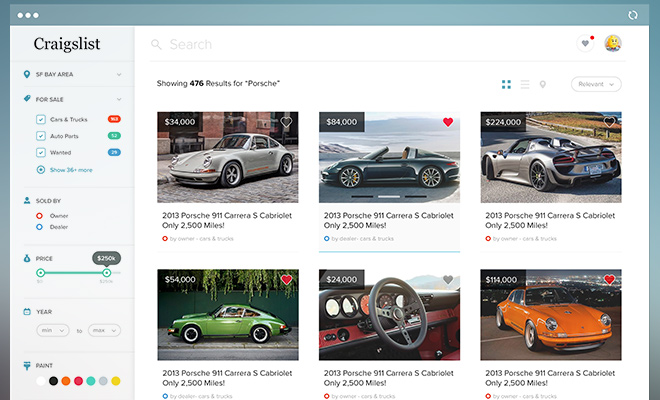Open the Relevant sort dropdown
The image size is (660, 400).
596,84
